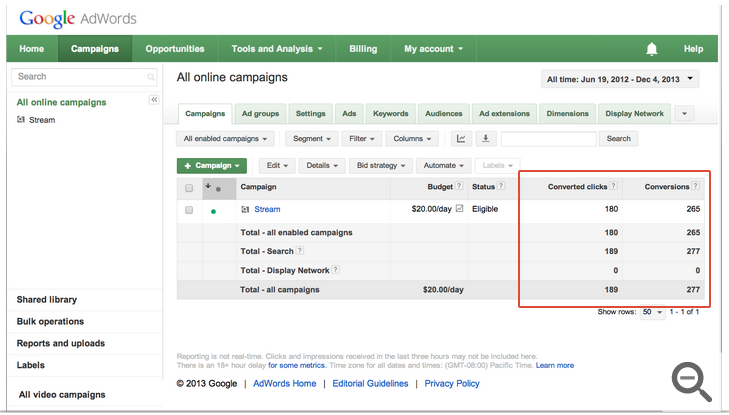
Task: Switch to the Display Network tab
Action: click(634, 113)
